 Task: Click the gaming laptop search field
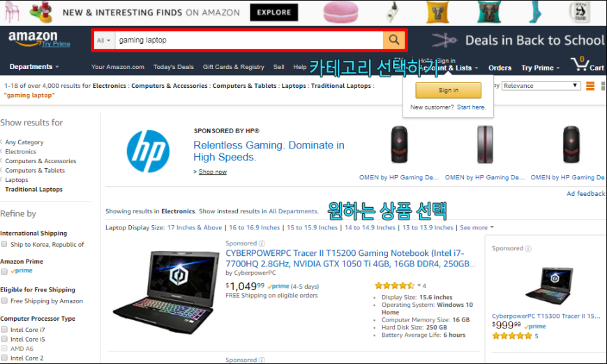(x=249, y=40)
